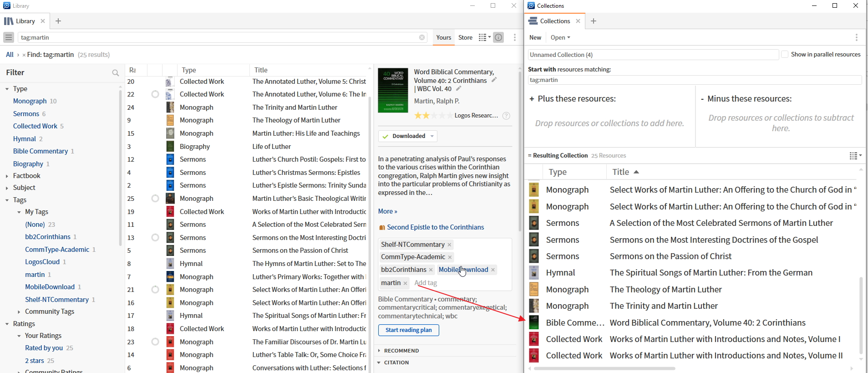Open the More » description link
This screenshot has height=373, width=868.
point(388,211)
